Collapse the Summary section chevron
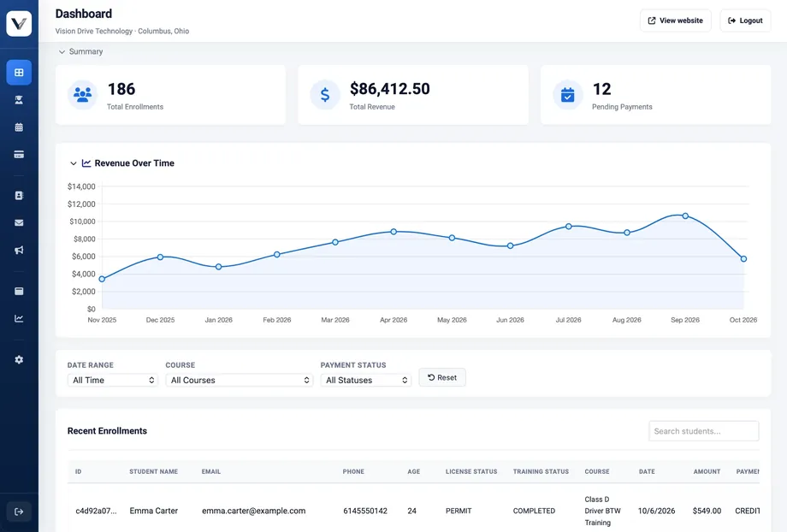Image resolution: width=787 pixels, height=532 pixels. [62, 51]
